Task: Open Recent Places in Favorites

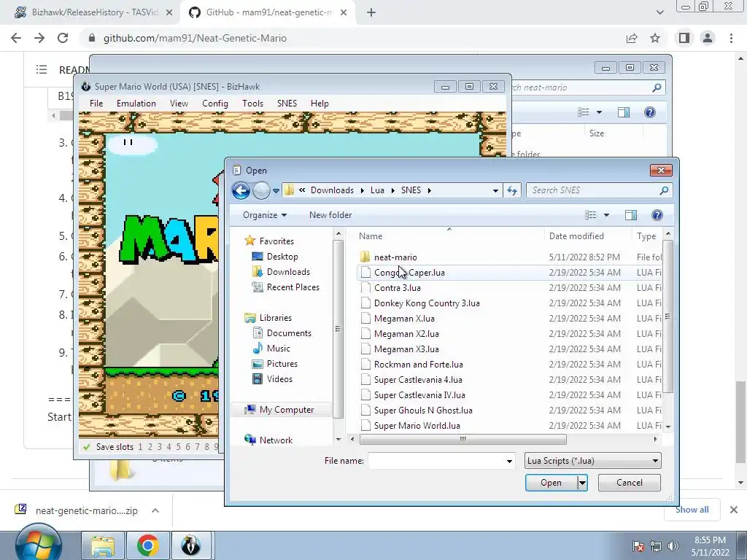Action: (x=293, y=287)
